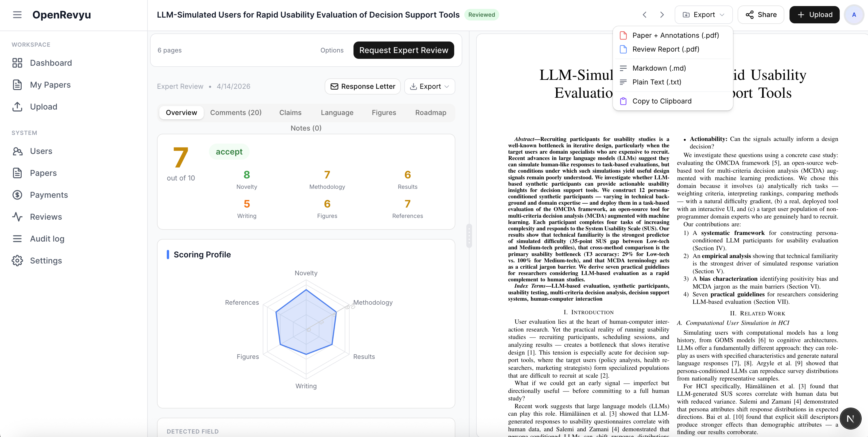Select Paper + Annotations (.pdf) export
Screen dimensions: 868x437
click(673, 35)
